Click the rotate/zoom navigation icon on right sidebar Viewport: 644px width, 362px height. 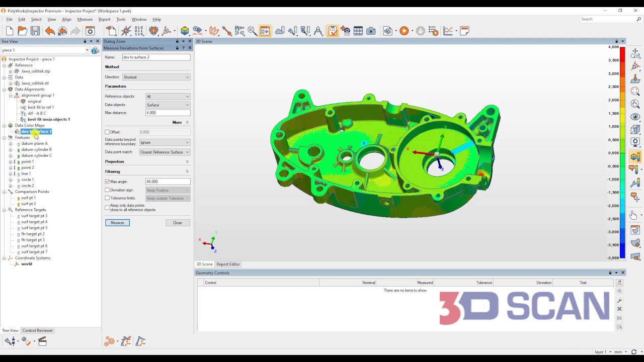[x=635, y=52]
